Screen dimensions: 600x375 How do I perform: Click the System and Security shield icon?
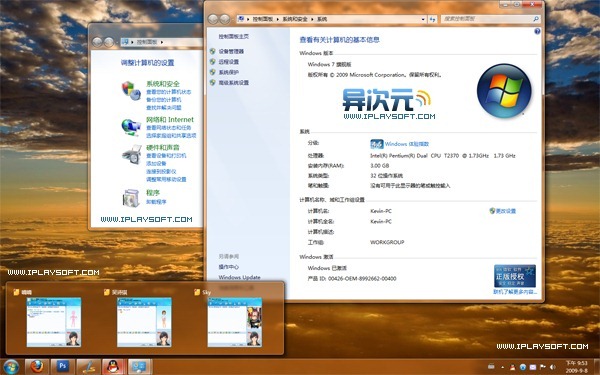click(x=131, y=91)
